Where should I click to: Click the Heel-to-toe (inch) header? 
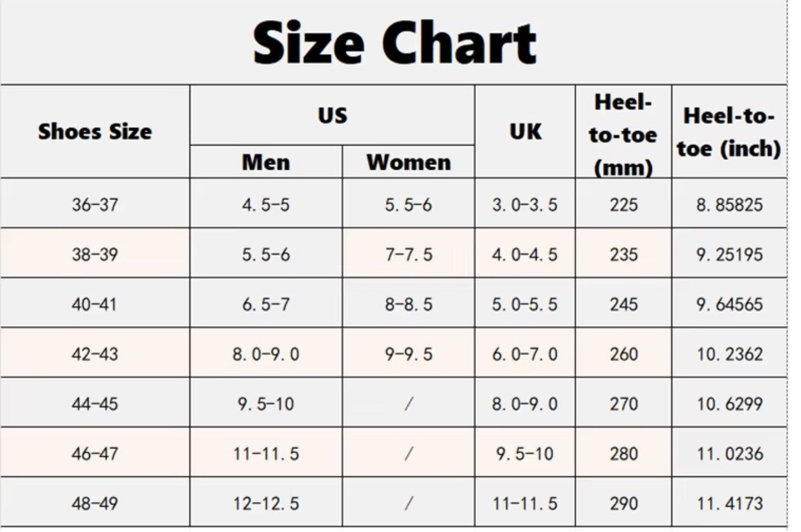pos(728,132)
